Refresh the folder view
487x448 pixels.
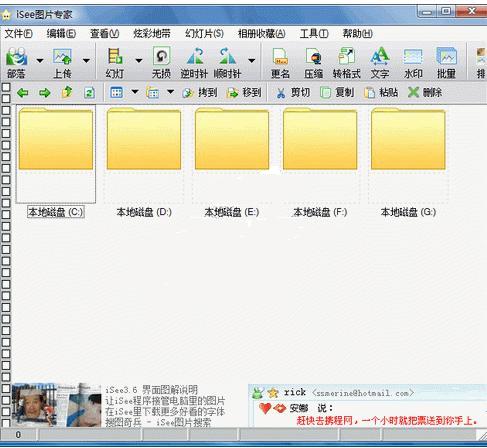[89, 93]
